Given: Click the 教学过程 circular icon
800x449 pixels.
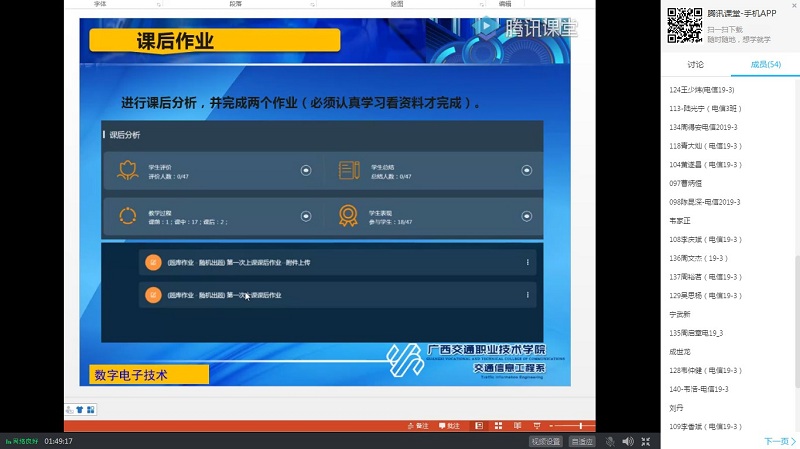Looking at the screenshot, I should click(127, 215).
